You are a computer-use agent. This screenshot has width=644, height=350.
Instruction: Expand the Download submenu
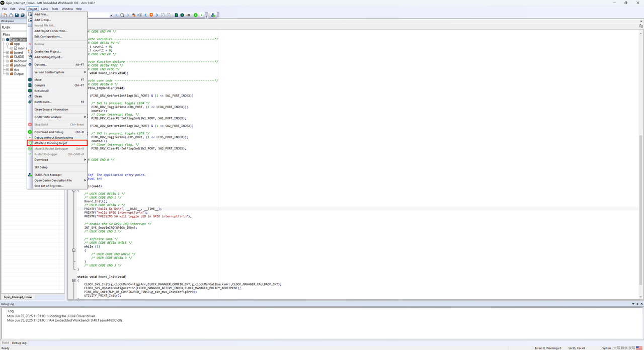tap(57, 159)
